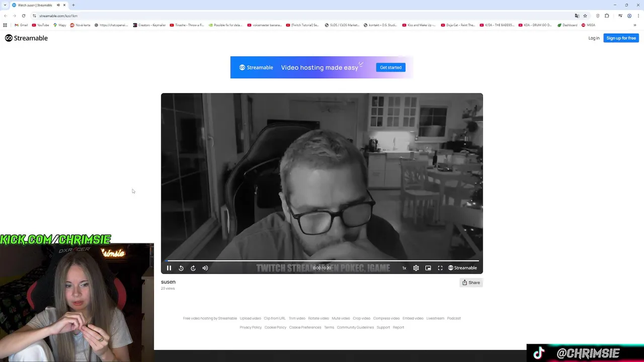Go back in browser history
The height and width of the screenshot is (362, 644).
pyautogui.click(x=6, y=16)
